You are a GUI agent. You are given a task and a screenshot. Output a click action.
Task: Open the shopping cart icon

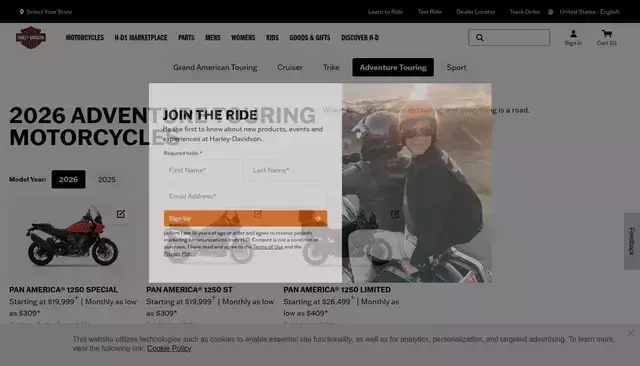pos(607,38)
